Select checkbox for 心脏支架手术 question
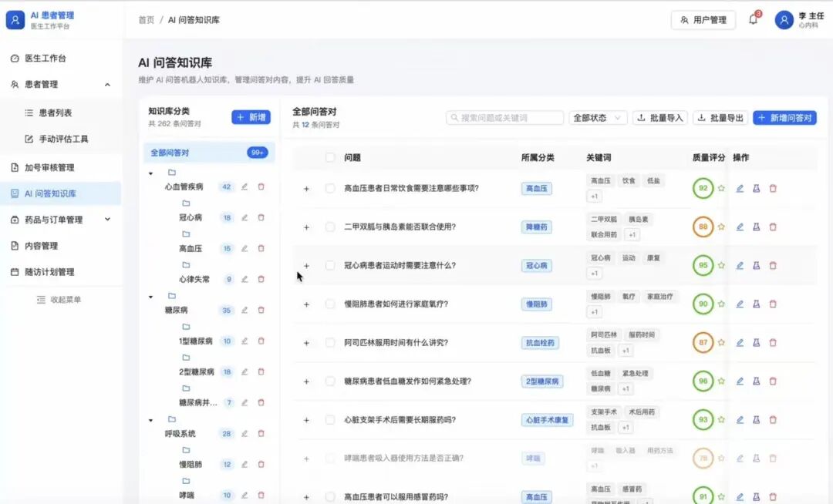The height and width of the screenshot is (504, 833). coord(330,420)
